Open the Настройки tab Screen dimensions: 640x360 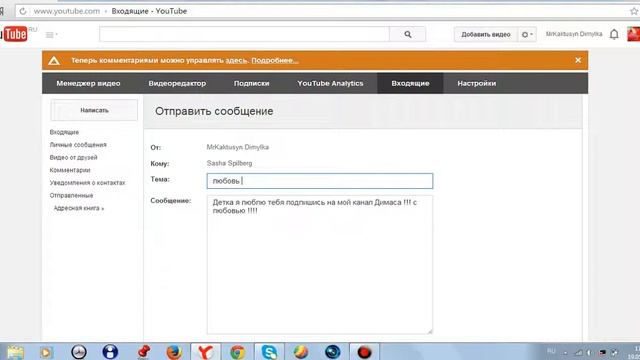[477, 83]
